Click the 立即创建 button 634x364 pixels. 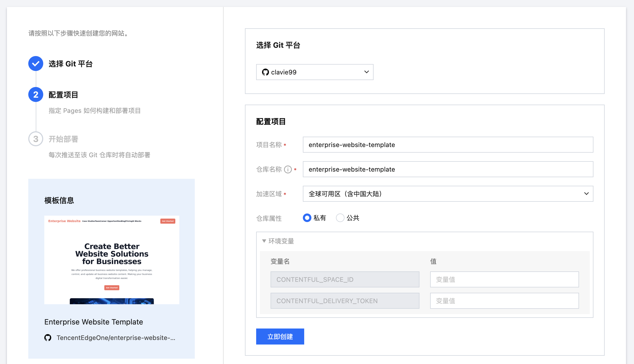[x=280, y=337]
